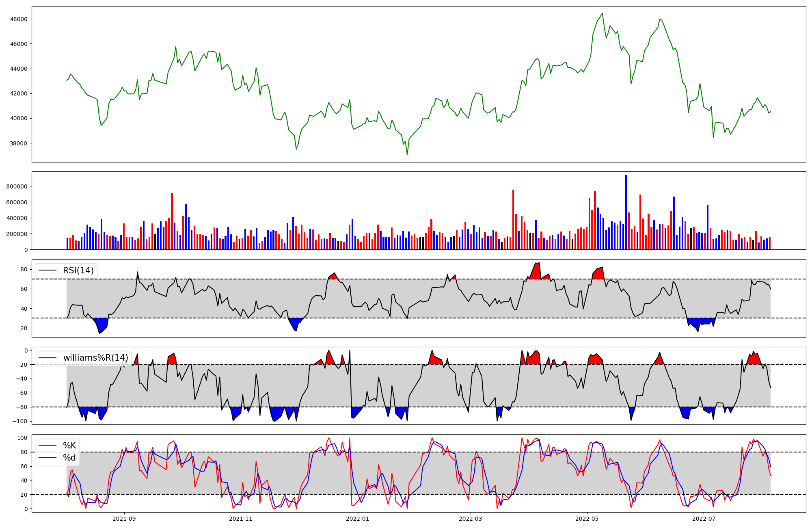
Task: Click the 800000 volume axis tick label
Action: [17, 187]
